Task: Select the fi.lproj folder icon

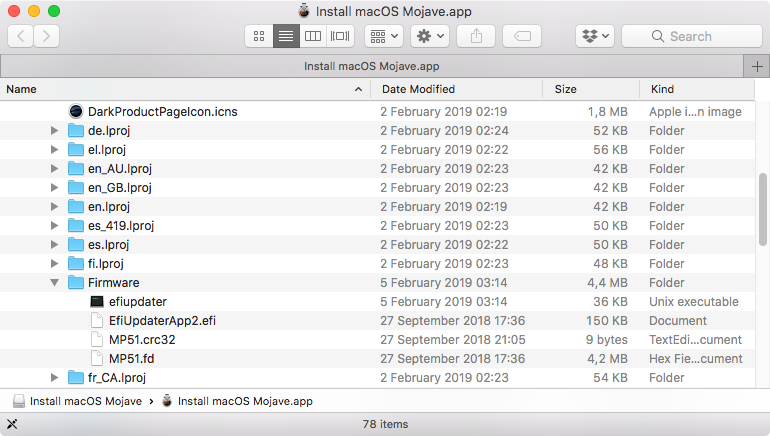Action: point(76,264)
